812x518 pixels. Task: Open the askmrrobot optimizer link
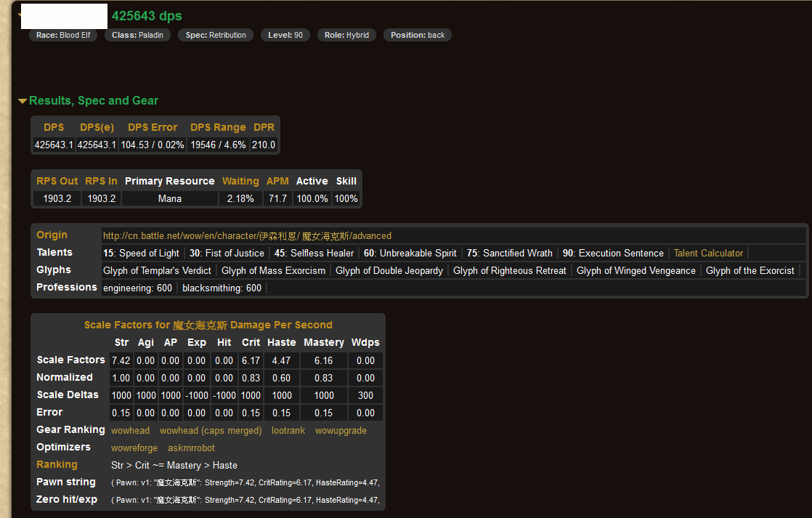tap(191, 448)
